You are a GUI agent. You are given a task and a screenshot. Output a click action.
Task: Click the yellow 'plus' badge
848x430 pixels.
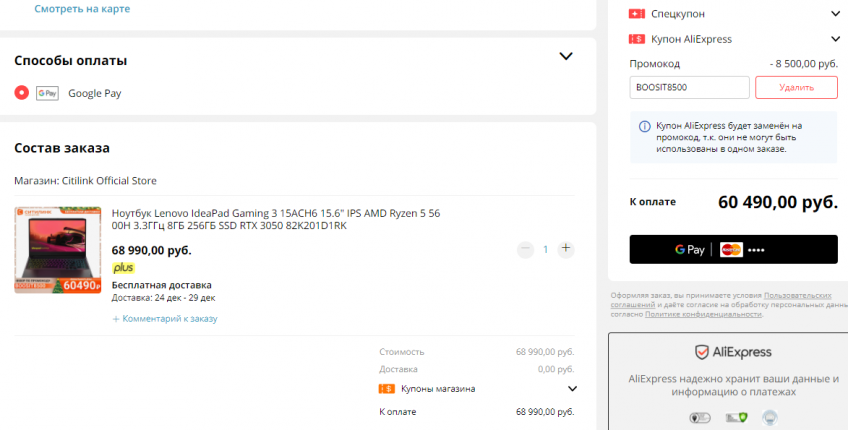pyautogui.click(x=123, y=268)
